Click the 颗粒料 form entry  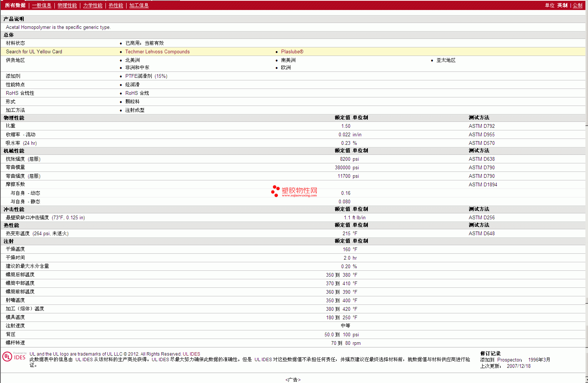[132, 102]
